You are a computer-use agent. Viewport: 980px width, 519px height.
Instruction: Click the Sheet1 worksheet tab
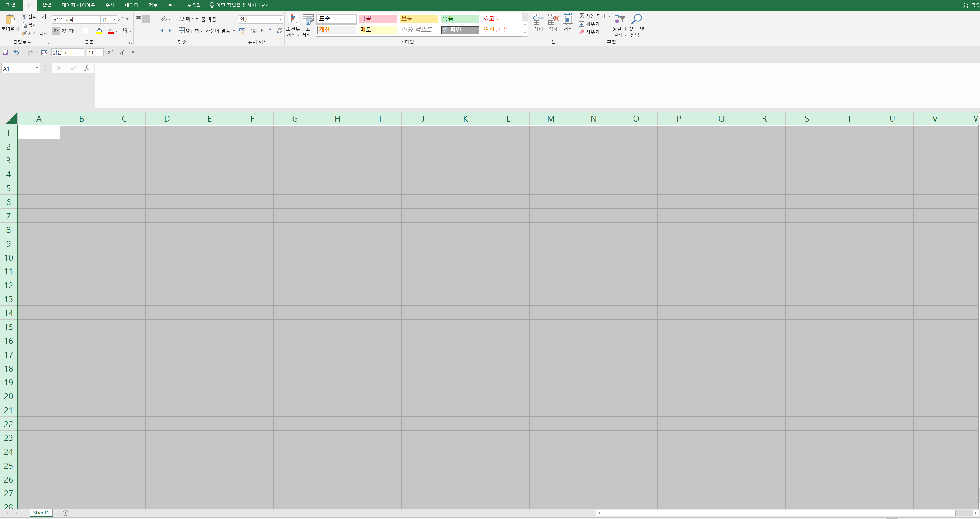[41, 513]
